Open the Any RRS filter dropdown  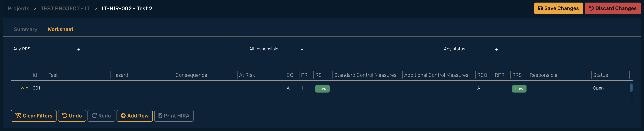coord(47,49)
